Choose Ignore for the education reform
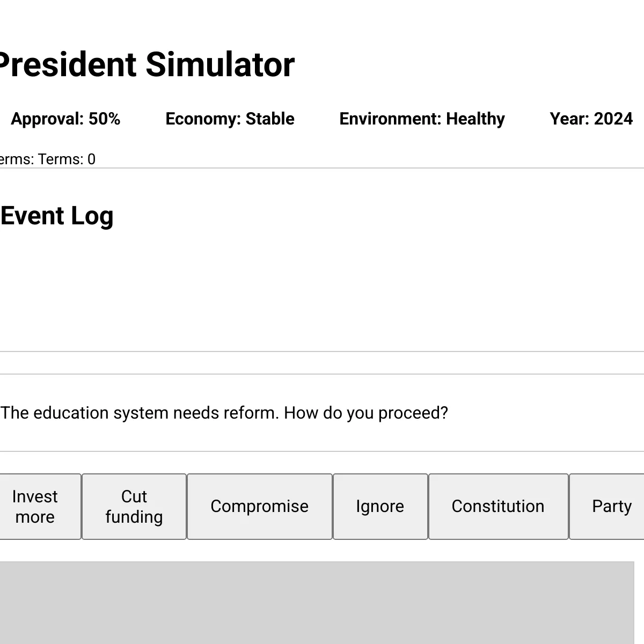The height and width of the screenshot is (644, 644). pos(380,507)
